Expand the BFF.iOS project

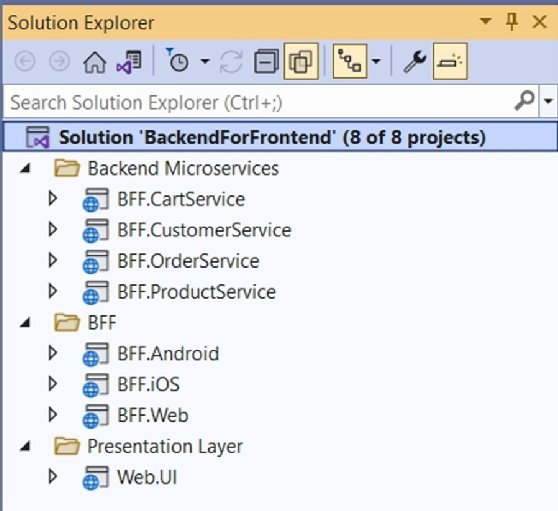click(53, 384)
